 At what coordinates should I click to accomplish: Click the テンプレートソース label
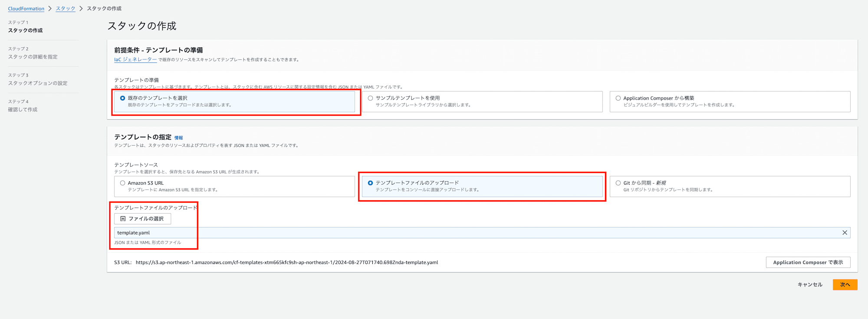coord(136,165)
